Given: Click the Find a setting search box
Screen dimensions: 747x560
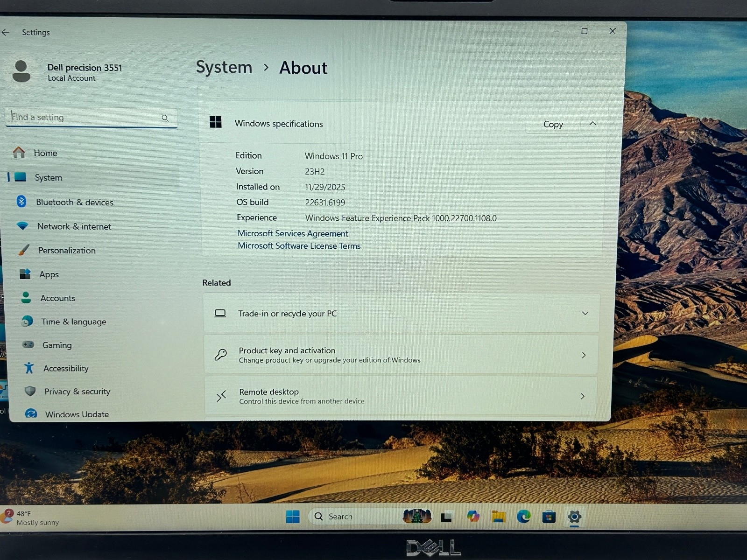Looking at the screenshot, I should [92, 118].
